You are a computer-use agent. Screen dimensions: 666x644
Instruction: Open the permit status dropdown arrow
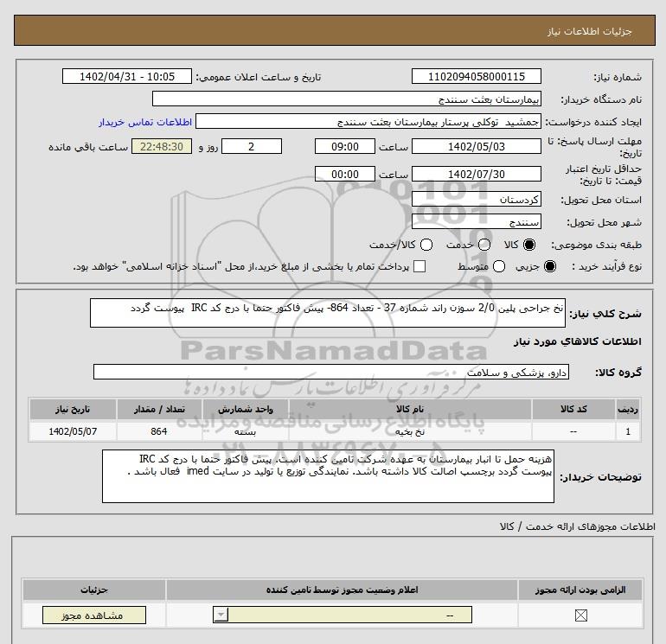point(221,615)
